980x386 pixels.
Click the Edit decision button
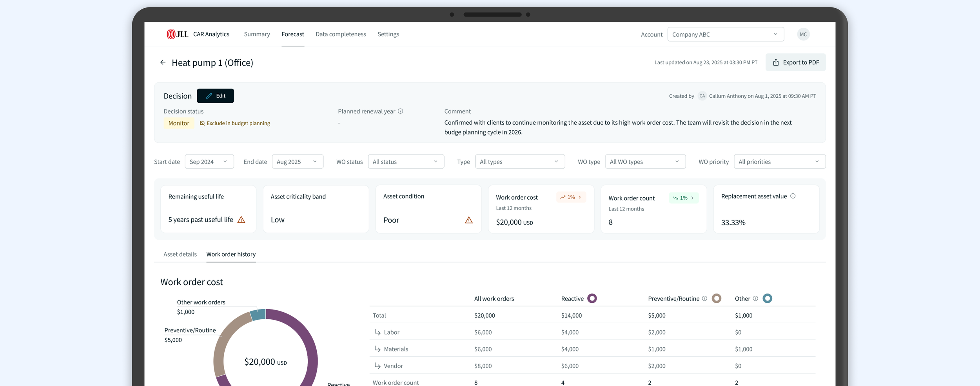[215, 96]
